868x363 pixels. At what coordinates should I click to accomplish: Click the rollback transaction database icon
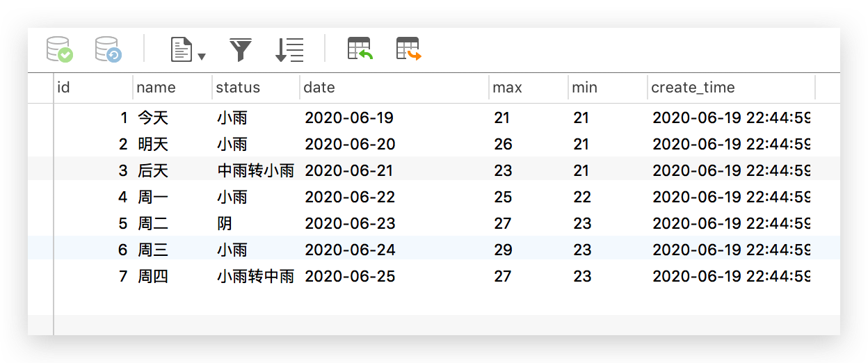108,49
